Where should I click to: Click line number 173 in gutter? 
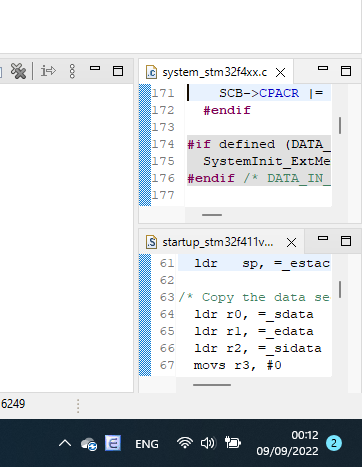point(163,127)
